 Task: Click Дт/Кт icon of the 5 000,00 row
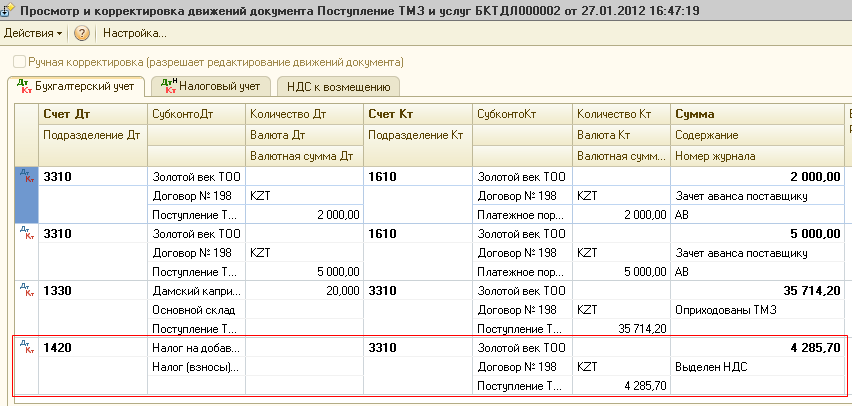click(x=25, y=234)
